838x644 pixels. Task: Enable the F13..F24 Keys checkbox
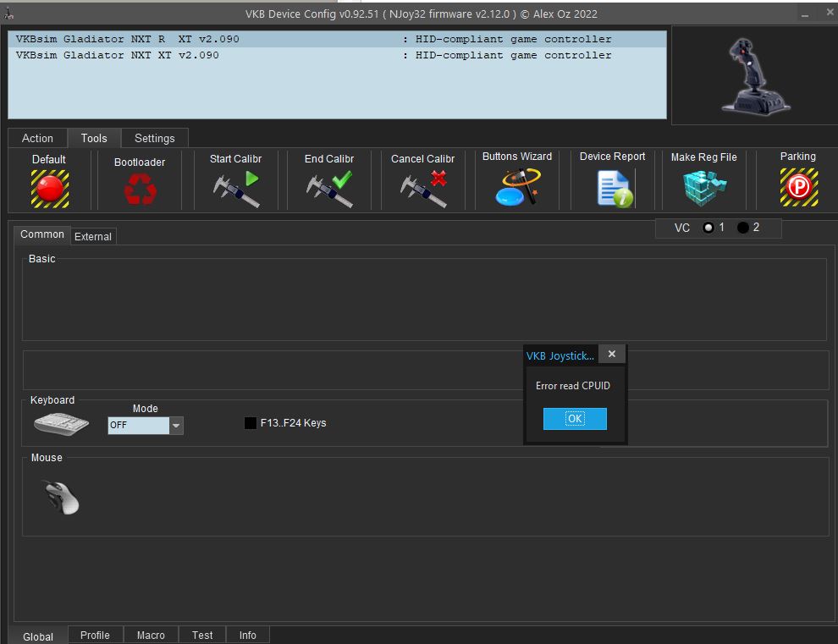click(250, 423)
